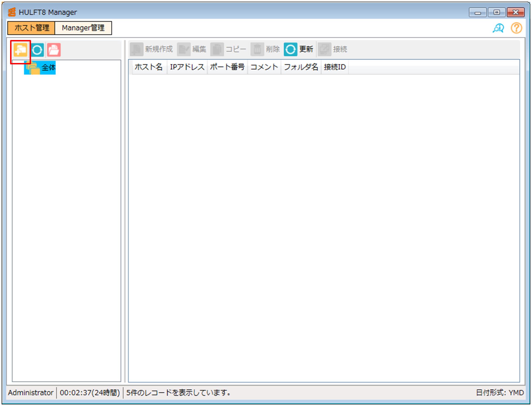Select the ホスト管理 tab
This screenshot has width=532, height=406.
[31, 28]
